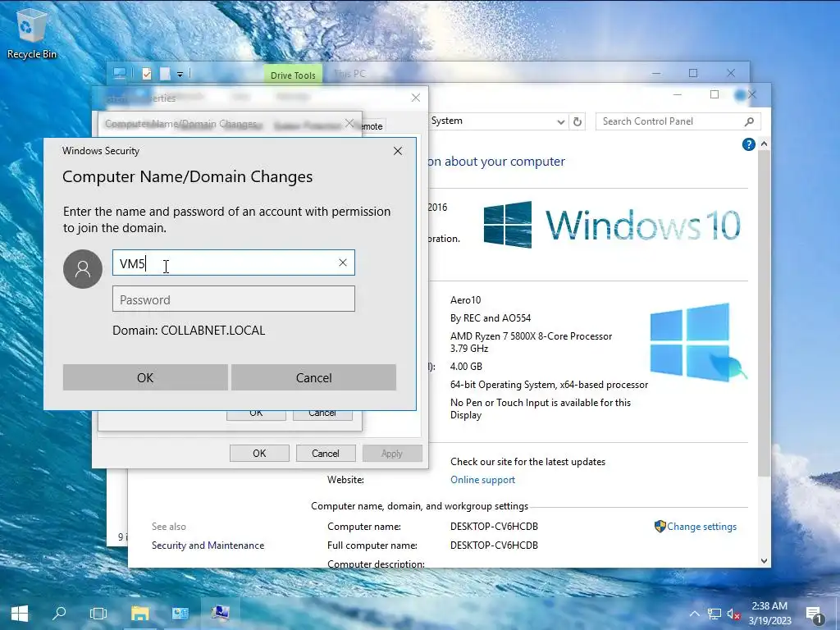The image size is (840, 630).
Task: Open the Security and Maintenance link
Action: (208, 546)
